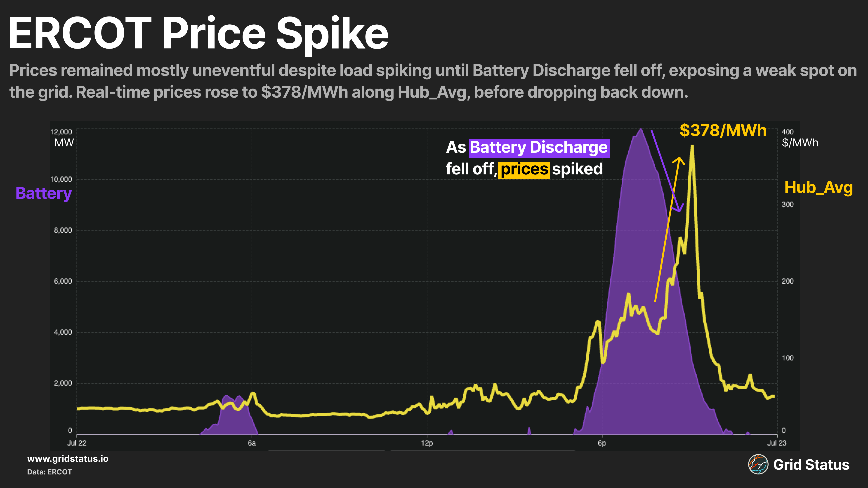Click the 6p tick on time axis
Screen dimensions: 868x488
click(x=602, y=443)
